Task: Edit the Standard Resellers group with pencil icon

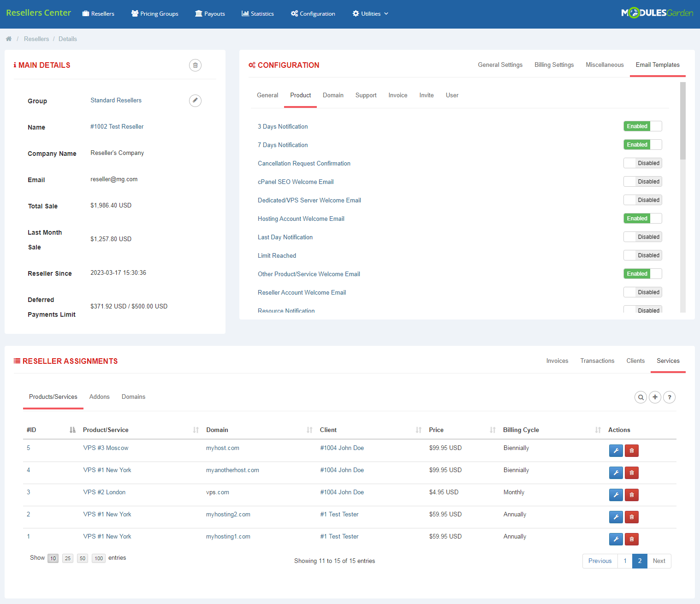Action: pos(195,101)
